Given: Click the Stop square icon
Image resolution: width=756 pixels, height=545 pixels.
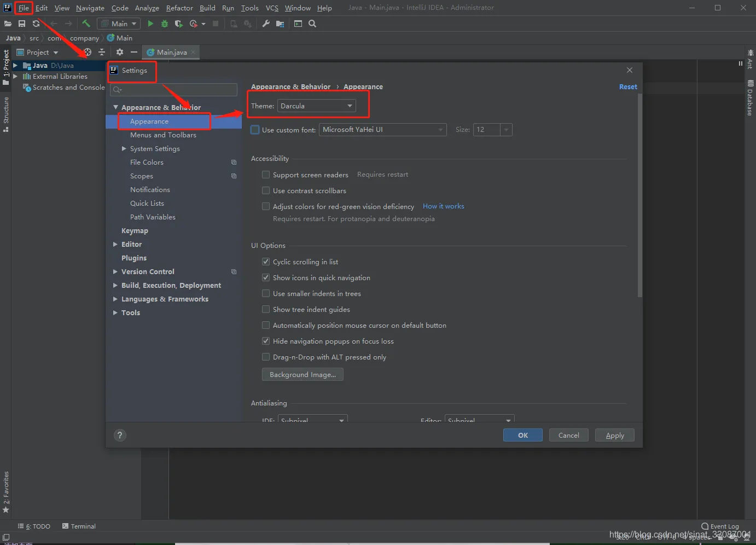Looking at the screenshot, I should tap(216, 24).
